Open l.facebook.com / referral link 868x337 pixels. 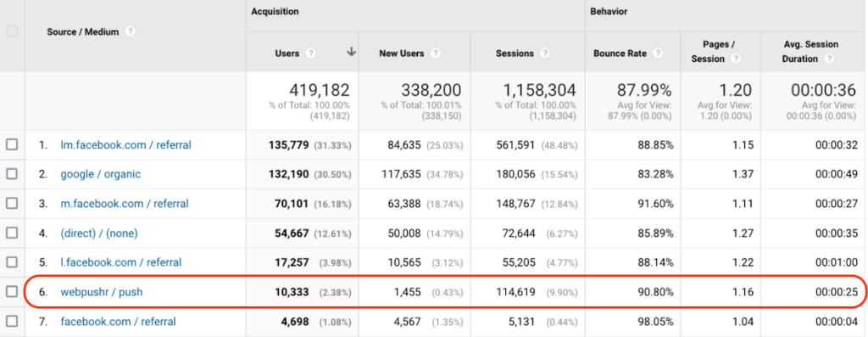tap(121, 263)
